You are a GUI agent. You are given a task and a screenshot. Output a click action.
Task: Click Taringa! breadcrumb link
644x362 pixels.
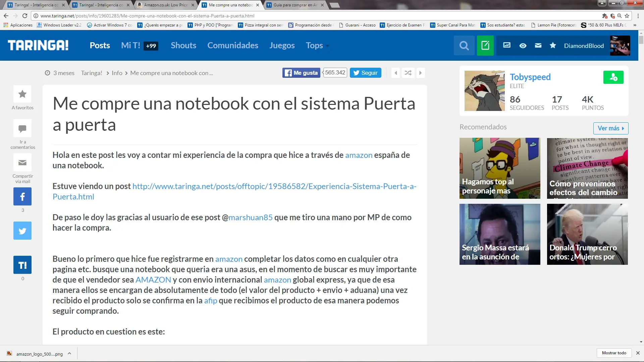92,73
